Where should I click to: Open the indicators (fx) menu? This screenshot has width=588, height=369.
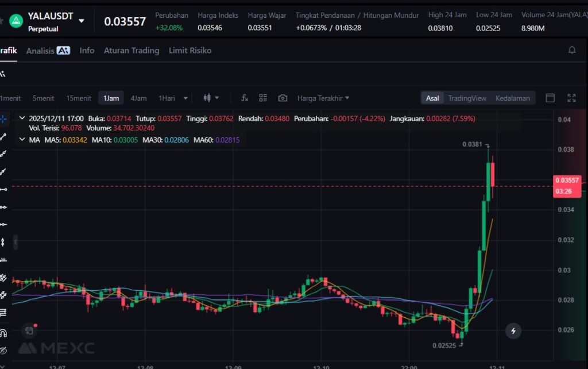coord(245,98)
